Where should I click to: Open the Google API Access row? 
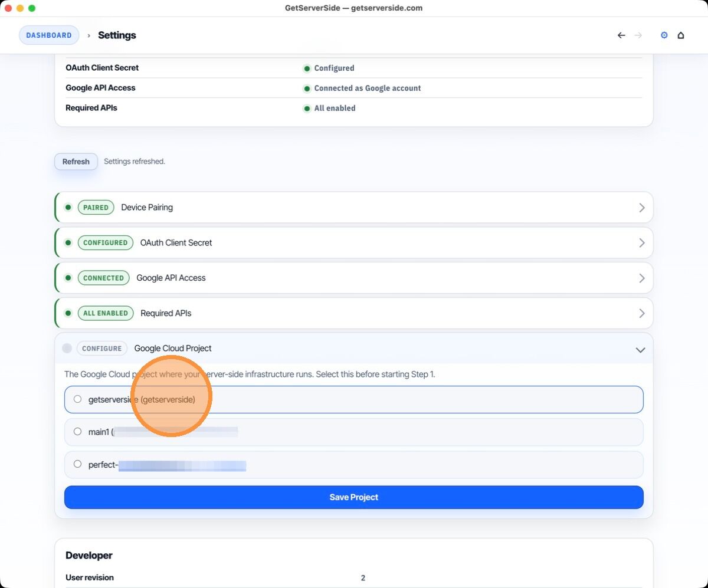(x=171, y=278)
